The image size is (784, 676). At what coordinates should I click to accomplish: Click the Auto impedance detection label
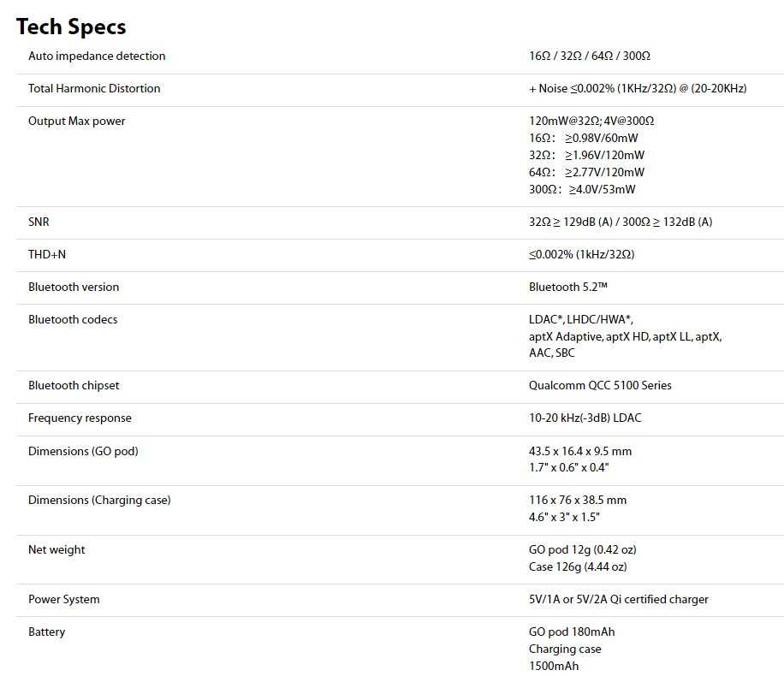(97, 56)
